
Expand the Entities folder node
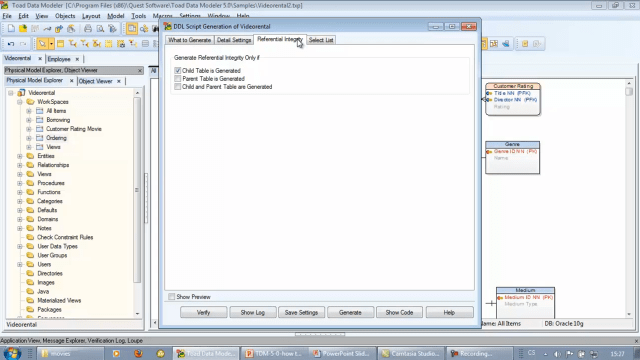coord(20,156)
